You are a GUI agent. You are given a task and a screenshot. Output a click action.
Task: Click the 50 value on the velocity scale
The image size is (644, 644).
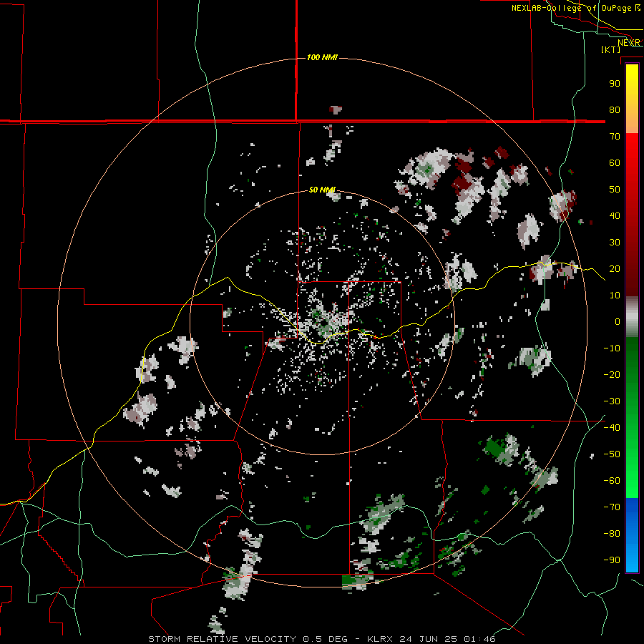coord(615,190)
